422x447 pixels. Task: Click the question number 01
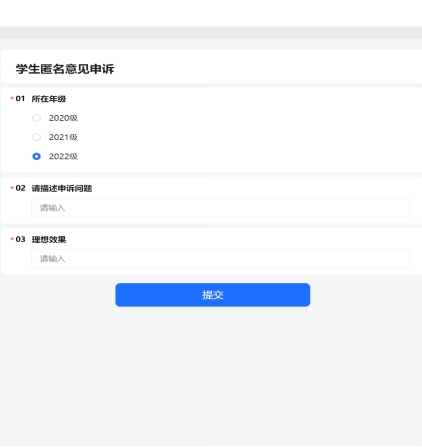[x=20, y=99]
